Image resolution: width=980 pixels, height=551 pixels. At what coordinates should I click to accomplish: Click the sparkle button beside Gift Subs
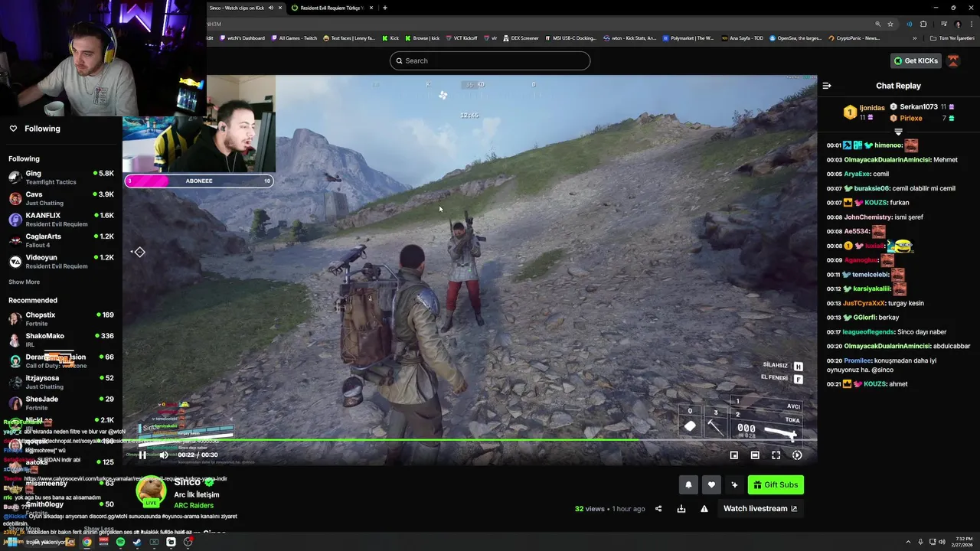[734, 484]
